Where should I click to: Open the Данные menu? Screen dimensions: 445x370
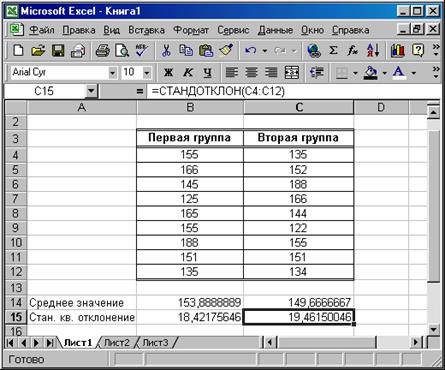(275, 30)
